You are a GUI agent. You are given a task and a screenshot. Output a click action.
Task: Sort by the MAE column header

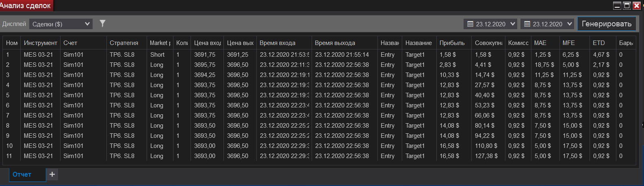coord(540,43)
